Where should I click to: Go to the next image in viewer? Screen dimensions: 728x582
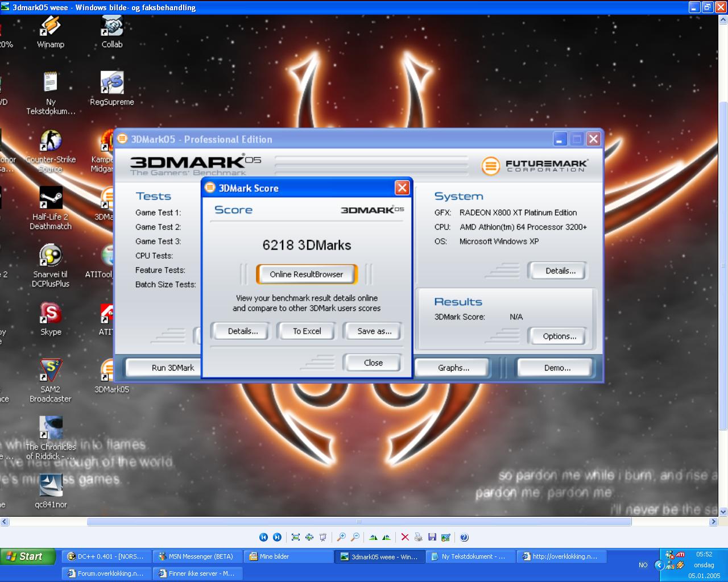point(277,537)
